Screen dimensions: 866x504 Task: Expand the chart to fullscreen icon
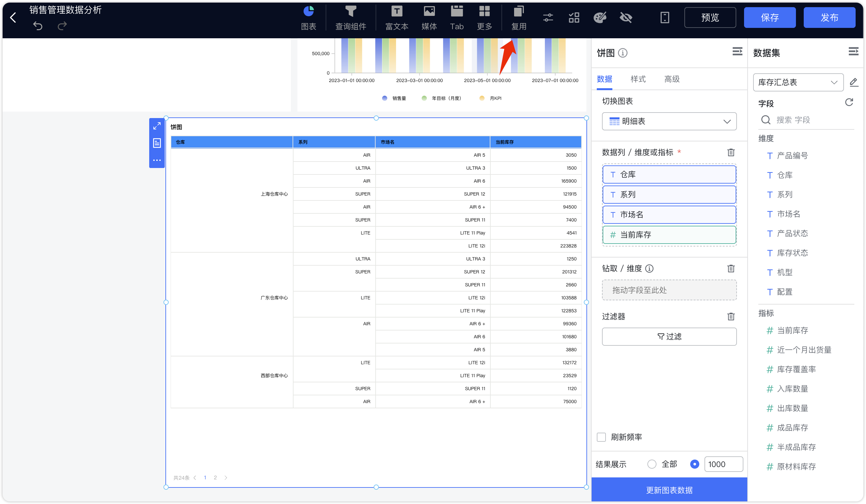coord(157,126)
